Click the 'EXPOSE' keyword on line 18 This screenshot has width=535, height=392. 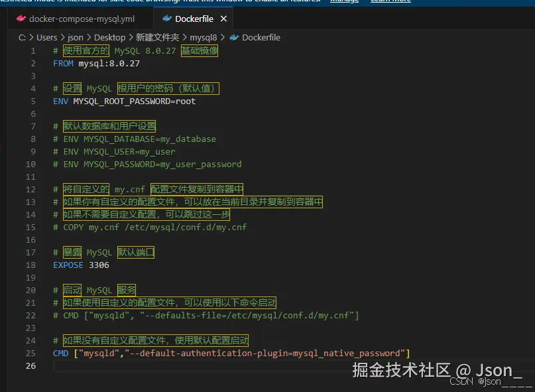click(x=68, y=265)
